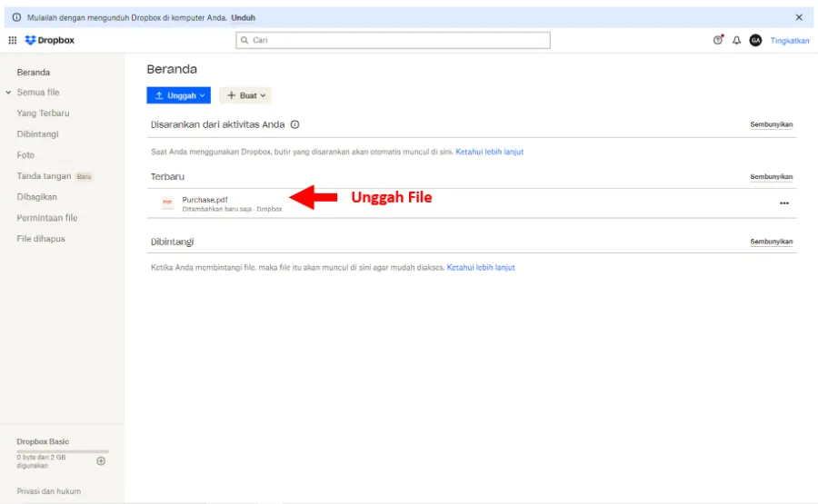Click the Tingkatkan upgrade link
Screen dimensions: 818x504
coord(790,41)
